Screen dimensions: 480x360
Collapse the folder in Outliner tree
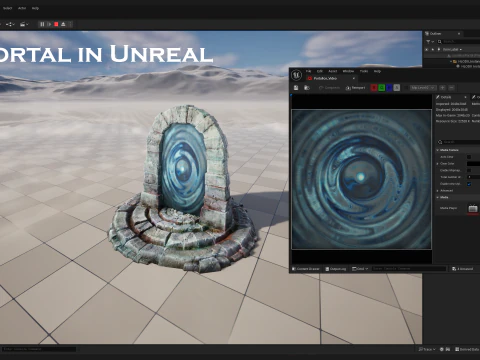coord(451,62)
